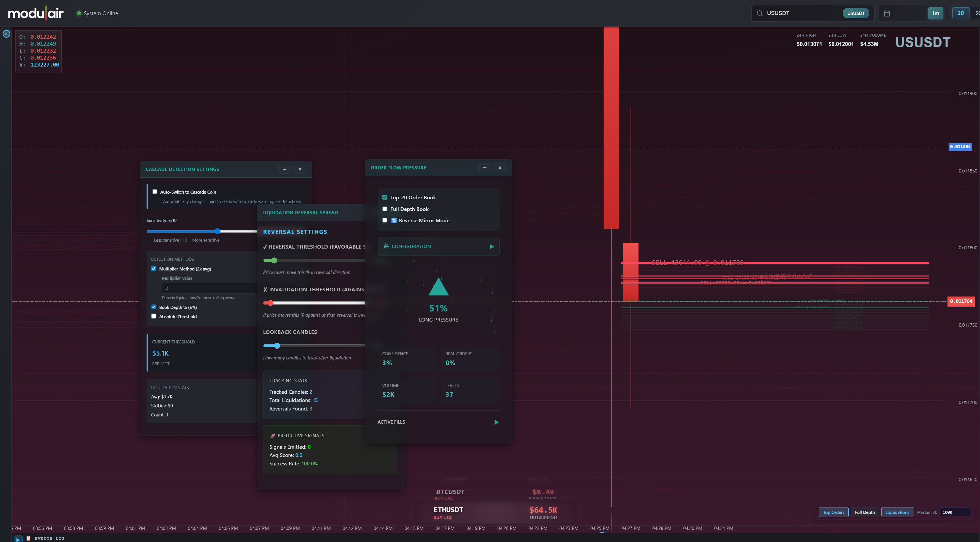This screenshot has height=542, width=980.
Task: Click the Multiplier Value input field
Action: (210, 288)
